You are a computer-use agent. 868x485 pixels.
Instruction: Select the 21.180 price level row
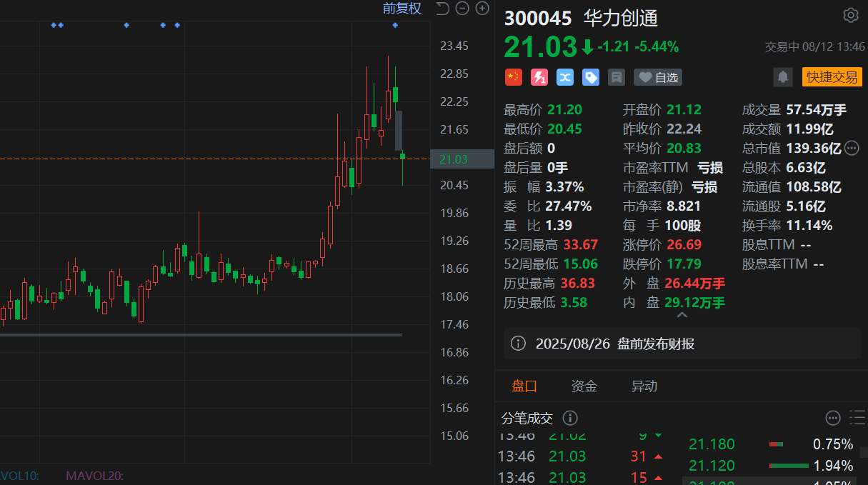(x=771, y=444)
